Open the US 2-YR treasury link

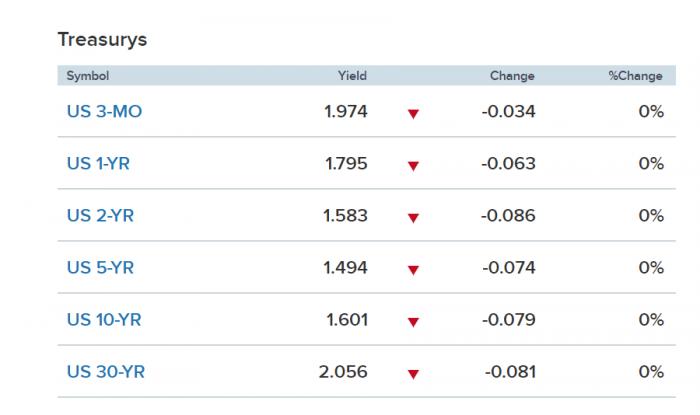pyautogui.click(x=98, y=216)
